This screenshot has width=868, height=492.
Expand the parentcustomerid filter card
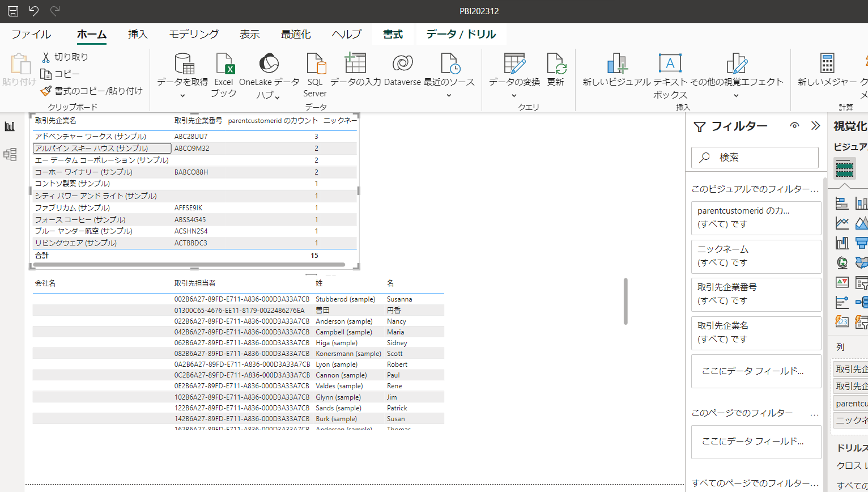pos(756,218)
